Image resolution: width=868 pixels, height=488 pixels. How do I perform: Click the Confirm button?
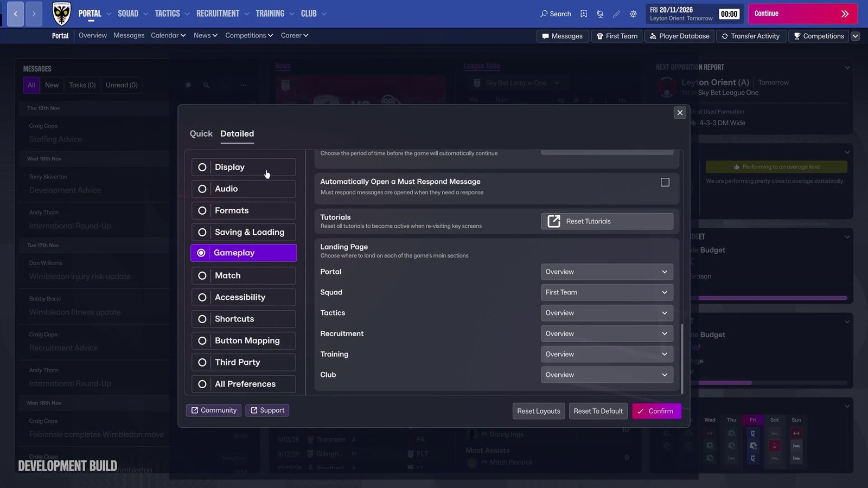[656, 411]
